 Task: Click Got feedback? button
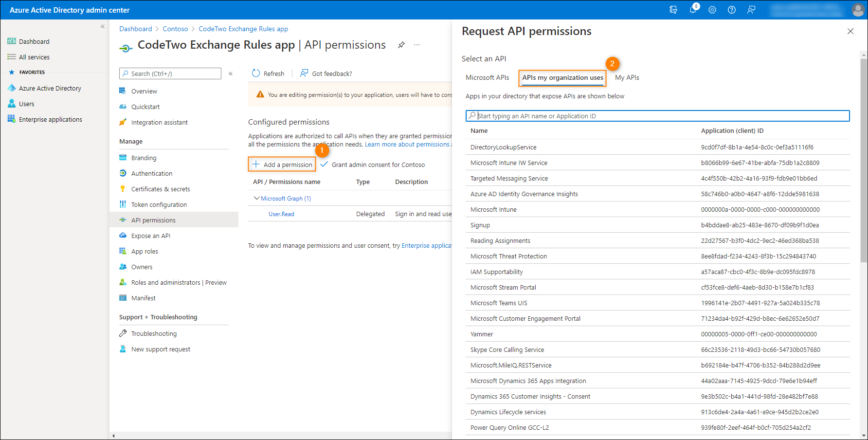point(326,73)
